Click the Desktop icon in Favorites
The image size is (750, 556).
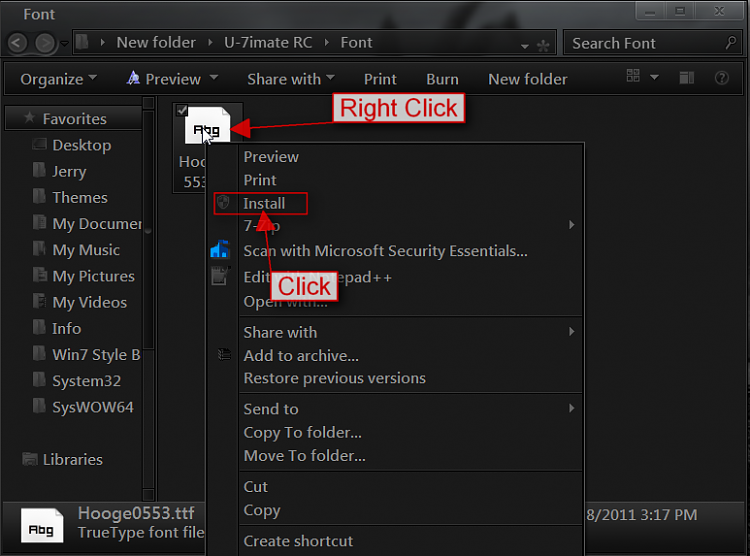[x=39, y=144]
